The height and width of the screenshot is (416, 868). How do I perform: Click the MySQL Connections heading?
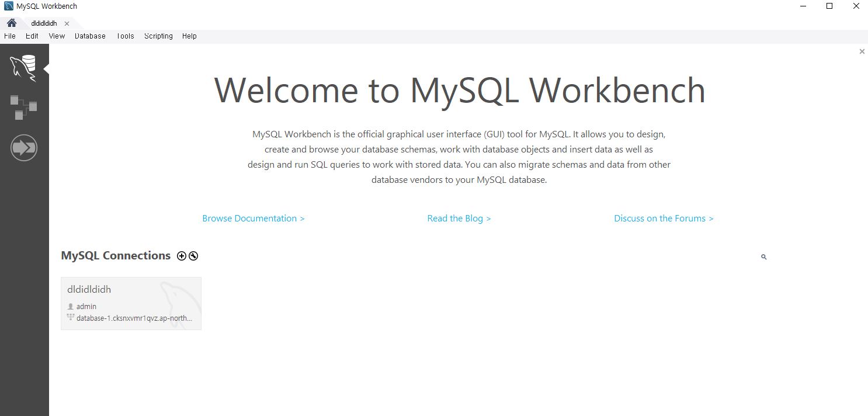(x=116, y=255)
